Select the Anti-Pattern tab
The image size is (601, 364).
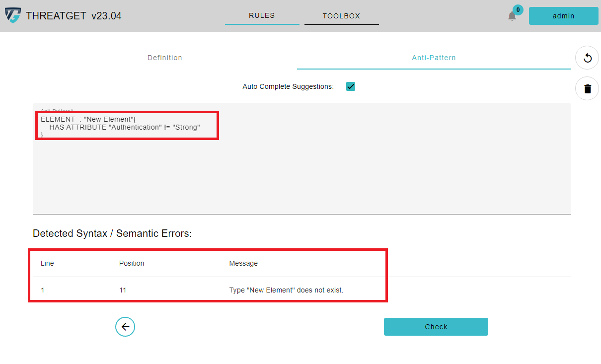pos(434,58)
